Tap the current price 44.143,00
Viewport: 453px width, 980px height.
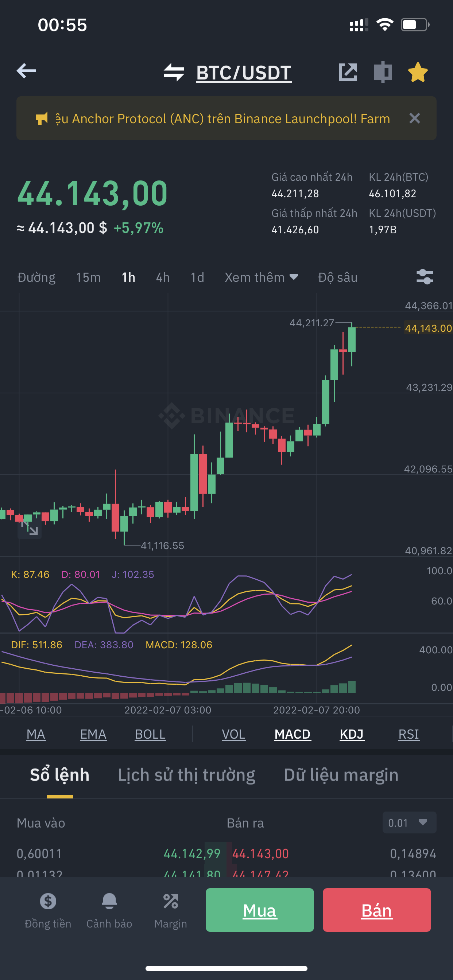[93, 194]
